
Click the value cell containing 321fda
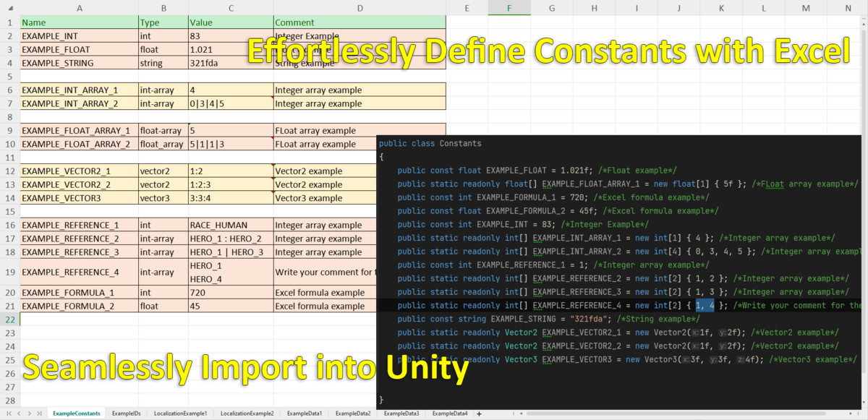pos(230,63)
